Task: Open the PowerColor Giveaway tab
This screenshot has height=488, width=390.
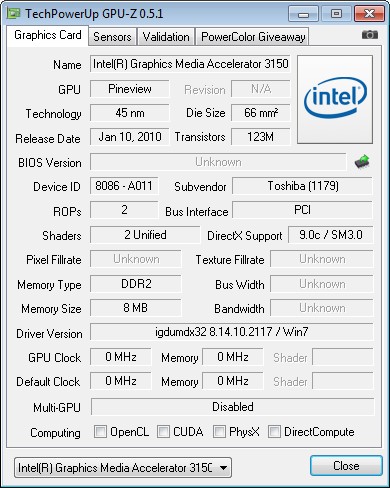Action: point(253,37)
